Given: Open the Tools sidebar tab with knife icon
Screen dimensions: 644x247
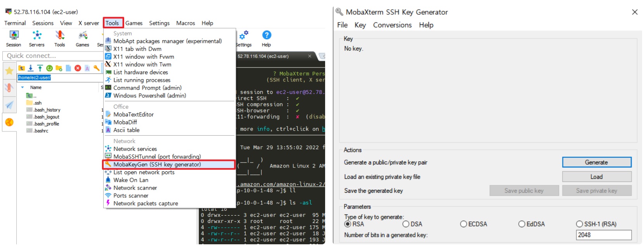Looking at the screenshot, I should [x=9, y=88].
